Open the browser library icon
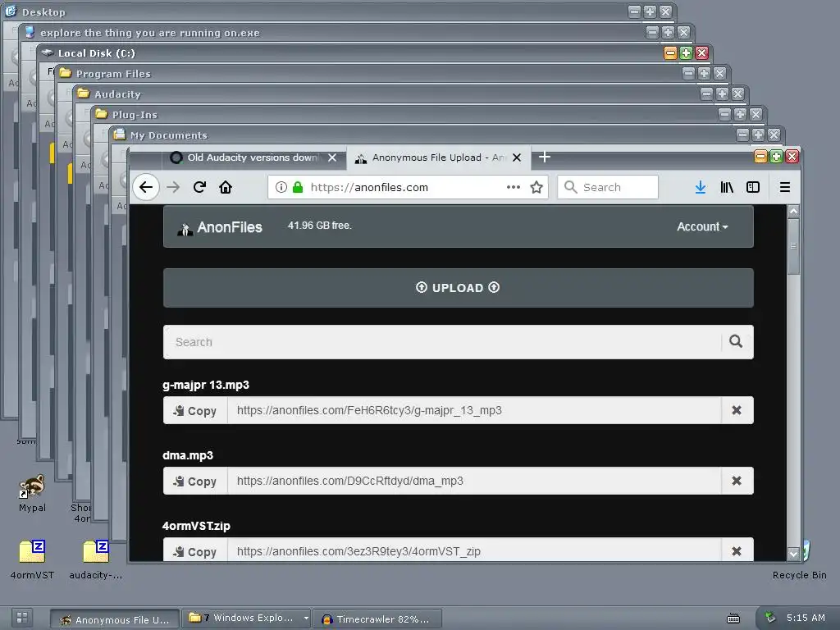This screenshot has height=630, width=840. coord(727,187)
